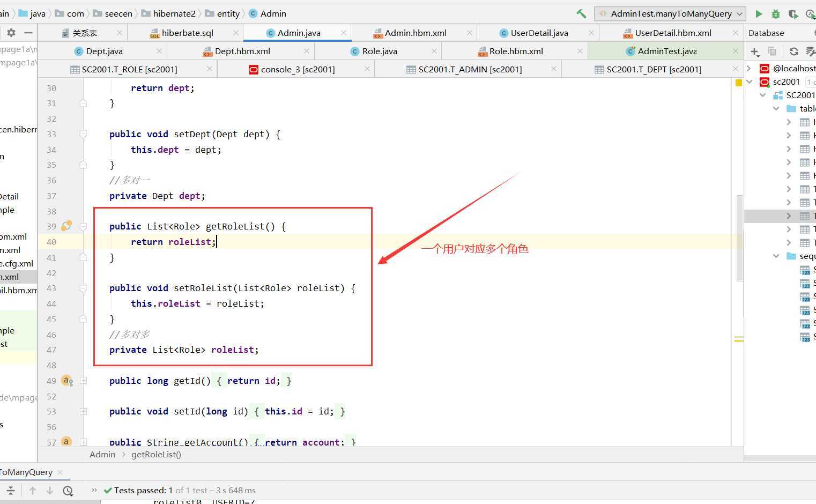
Task: Fold the setRoleList method at line 43
Action: tap(83, 288)
